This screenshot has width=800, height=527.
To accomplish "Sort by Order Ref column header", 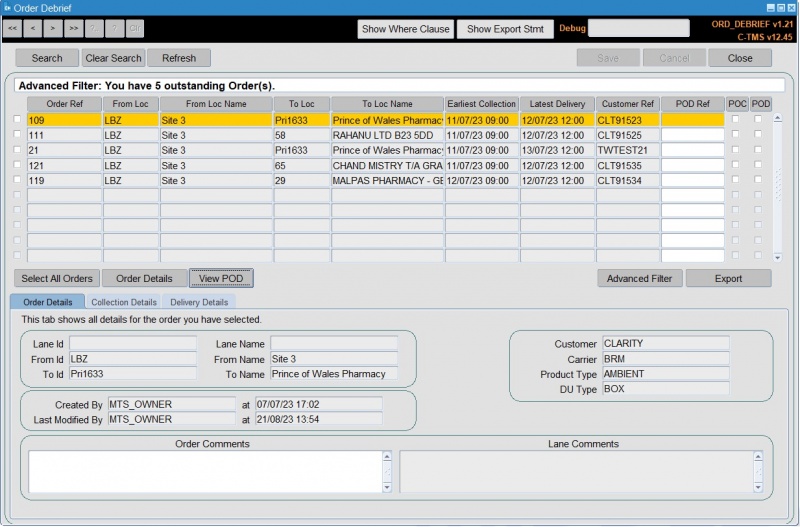I will [64, 104].
